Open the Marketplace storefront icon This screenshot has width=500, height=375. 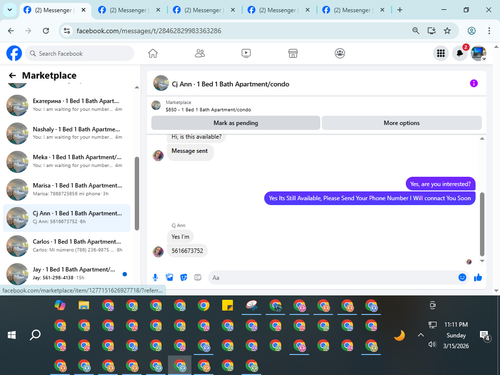[293, 53]
